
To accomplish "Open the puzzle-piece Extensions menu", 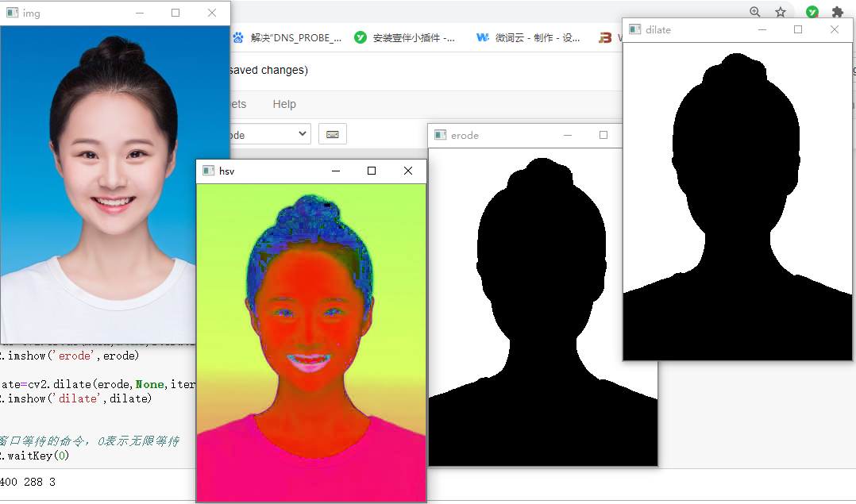I will coord(838,11).
